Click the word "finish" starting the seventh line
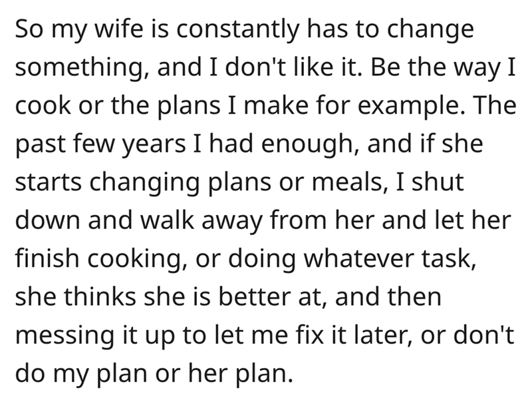 (47, 256)
